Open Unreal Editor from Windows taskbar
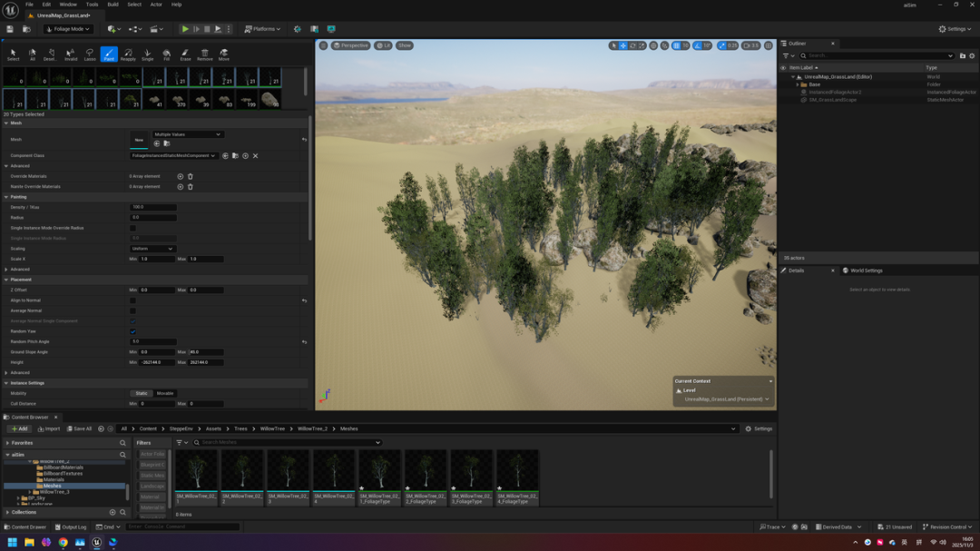 (x=96, y=543)
